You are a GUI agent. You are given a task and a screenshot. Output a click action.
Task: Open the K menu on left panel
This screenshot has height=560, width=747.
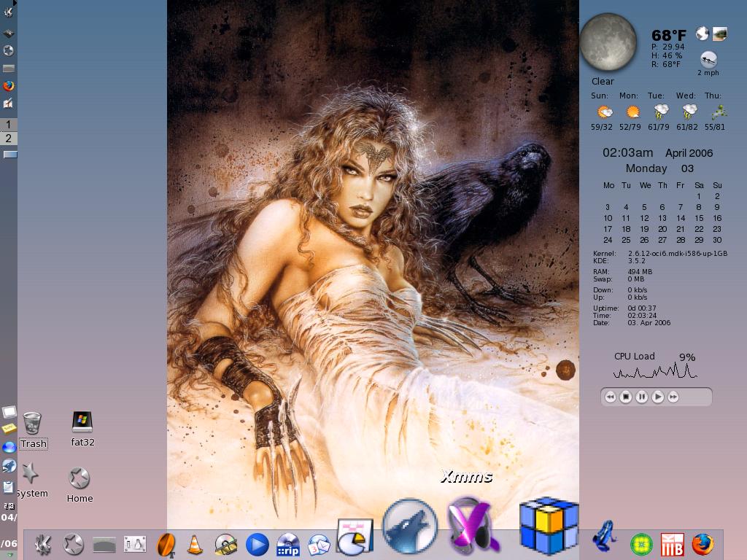click(9, 13)
